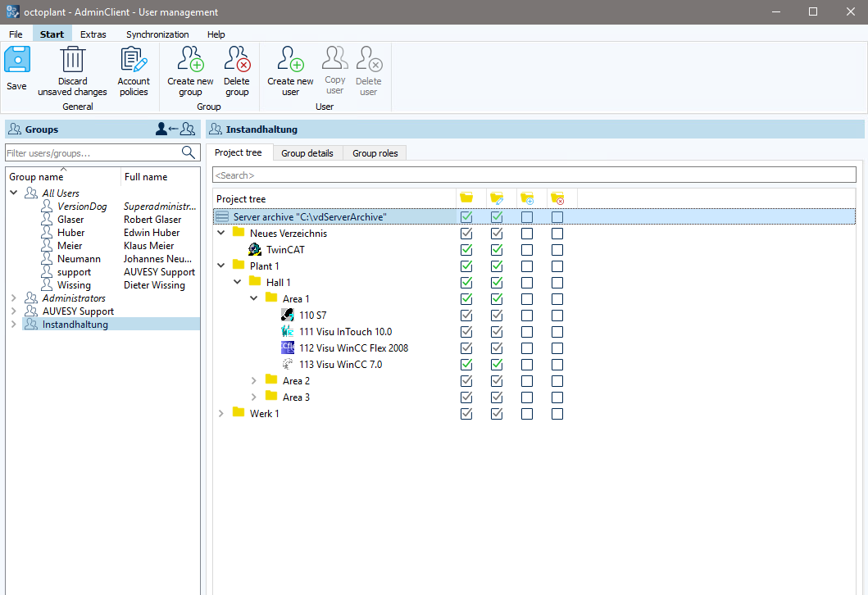Enable the create checkbox for Neues Verzeichnis
Image resolution: width=868 pixels, height=595 pixels.
coord(527,233)
